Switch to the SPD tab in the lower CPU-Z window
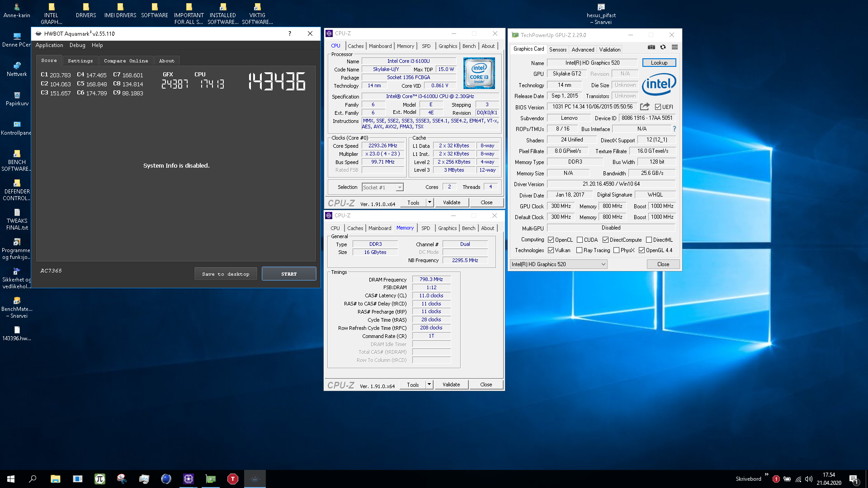The height and width of the screenshot is (488, 868). click(425, 228)
